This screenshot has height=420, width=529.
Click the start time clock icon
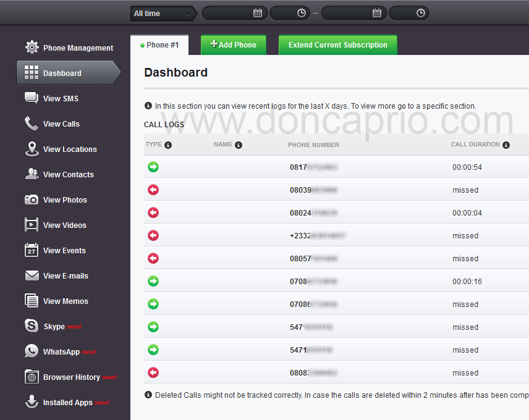pos(302,13)
